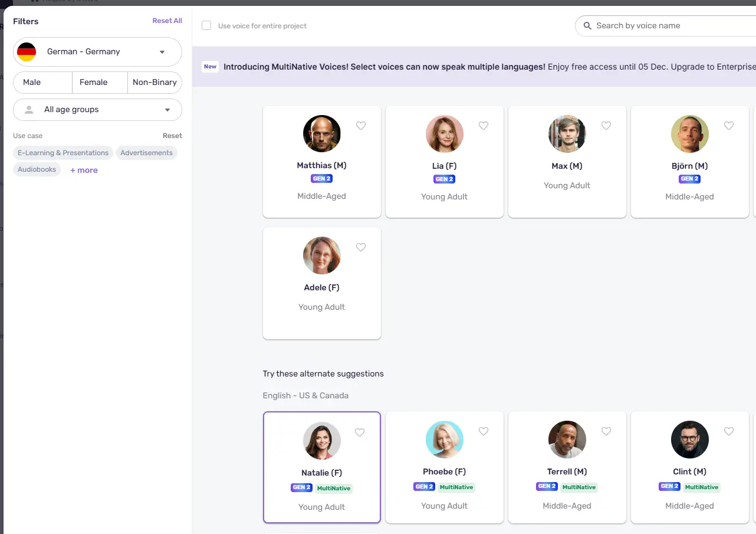The width and height of the screenshot is (756, 534).
Task: Click MultiNative badge on Clint card
Action: click(702, 487)
